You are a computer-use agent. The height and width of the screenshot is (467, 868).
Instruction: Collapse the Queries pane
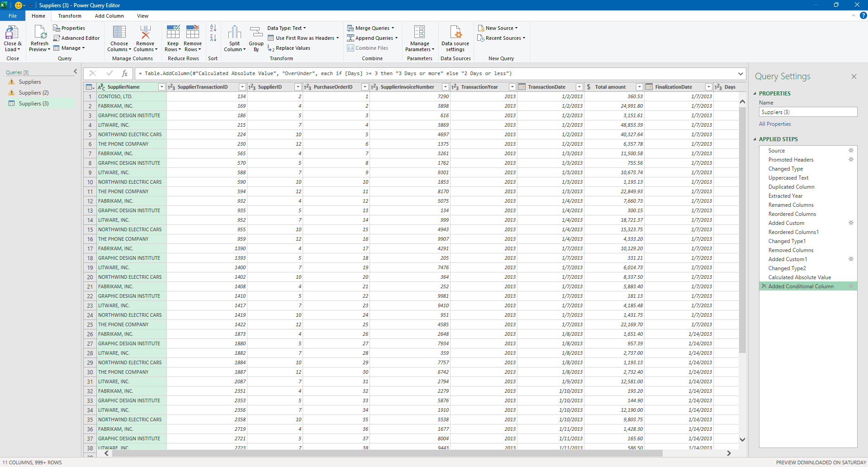coord(76,71)
